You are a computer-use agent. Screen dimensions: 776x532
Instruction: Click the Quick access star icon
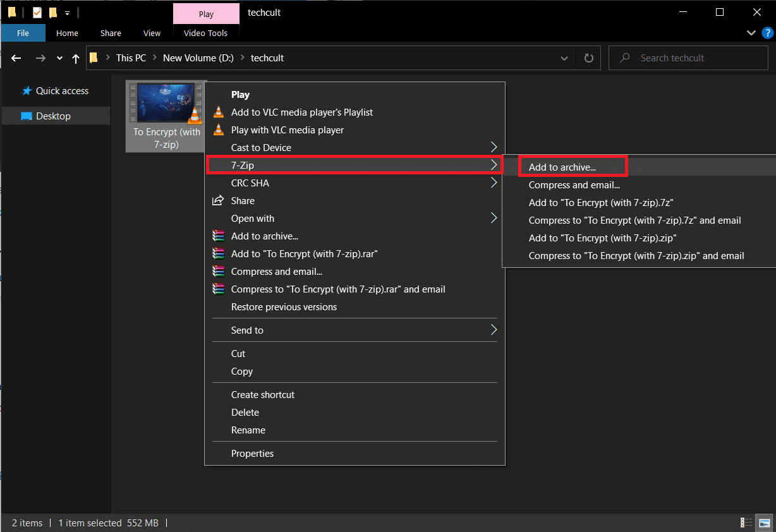click(x=27, y=90)
